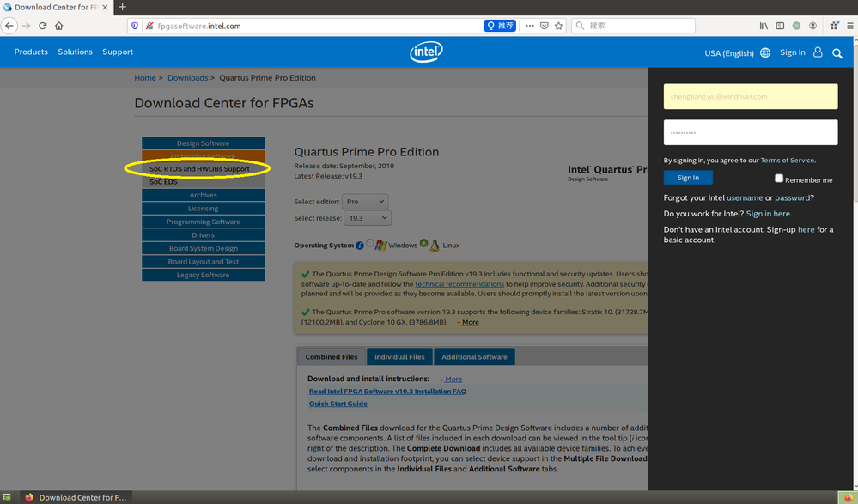Open Programming Software in the sidebar

pyautogui.click(x=203, y=222)
